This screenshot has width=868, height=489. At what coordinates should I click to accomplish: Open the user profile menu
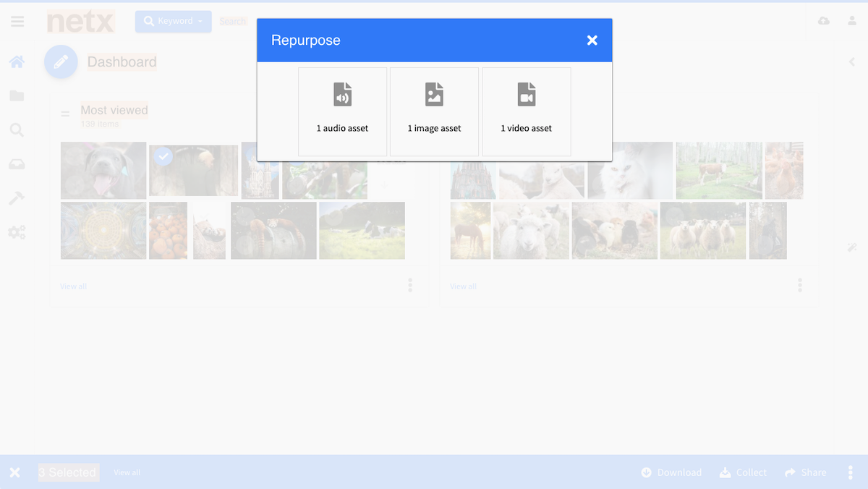[852, 21]
